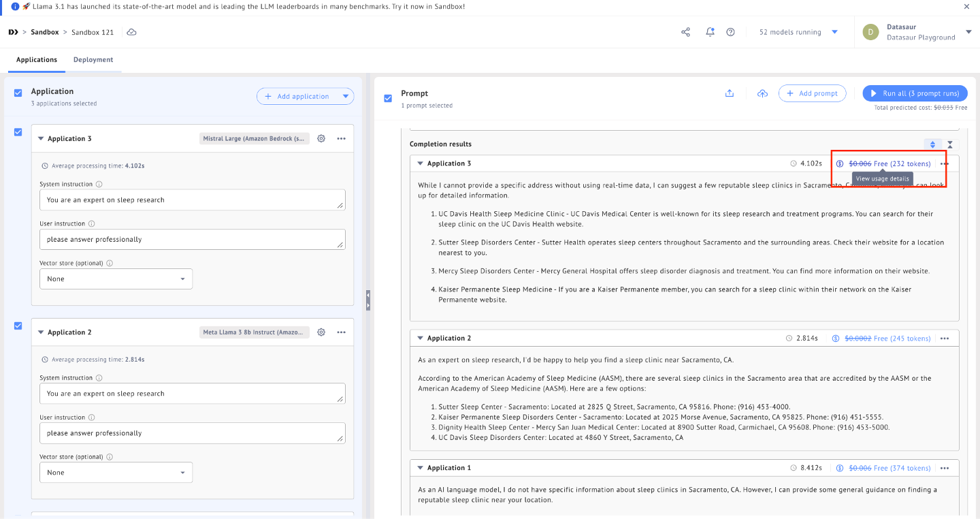
Task: Click the 2.814s processing time of Application 2 result
Action: pyautogui.click(x=802, y=338)
